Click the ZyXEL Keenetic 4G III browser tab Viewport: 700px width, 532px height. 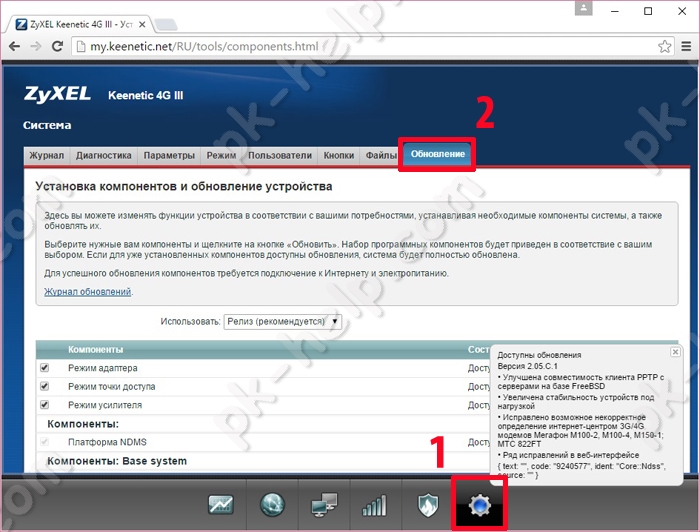click(80, 25)
